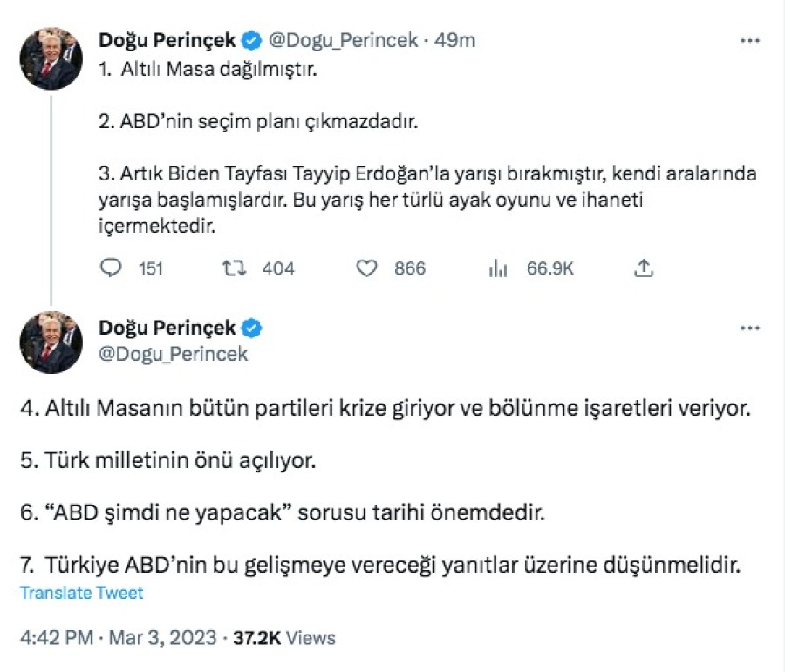Click verified badge in second tweet header

click(251, 329)
